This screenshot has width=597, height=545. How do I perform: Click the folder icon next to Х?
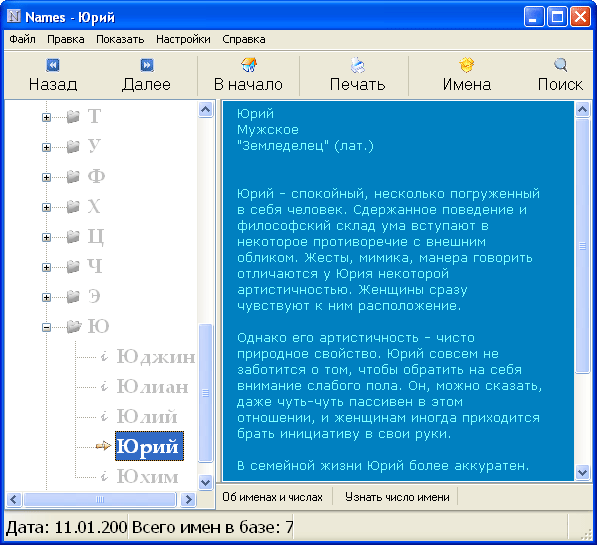coord(73,206)
